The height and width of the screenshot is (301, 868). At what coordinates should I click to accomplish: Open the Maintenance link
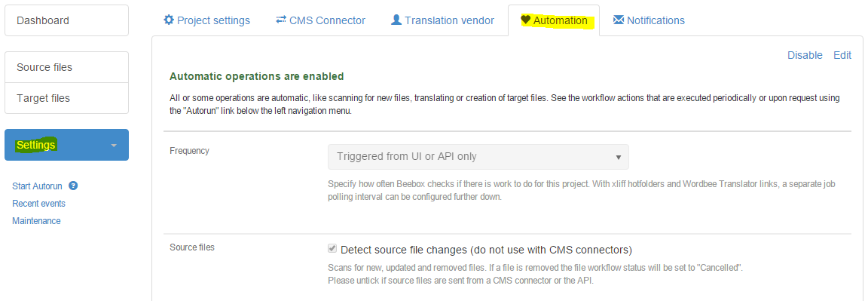point(36,220)
